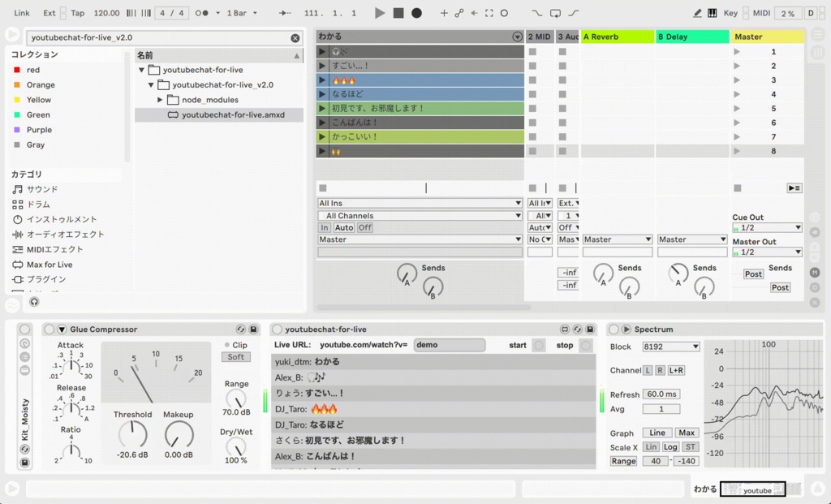Turn off the Spectrum device activator
Viewport: 831px width, 504px height.
pos(614,330)
